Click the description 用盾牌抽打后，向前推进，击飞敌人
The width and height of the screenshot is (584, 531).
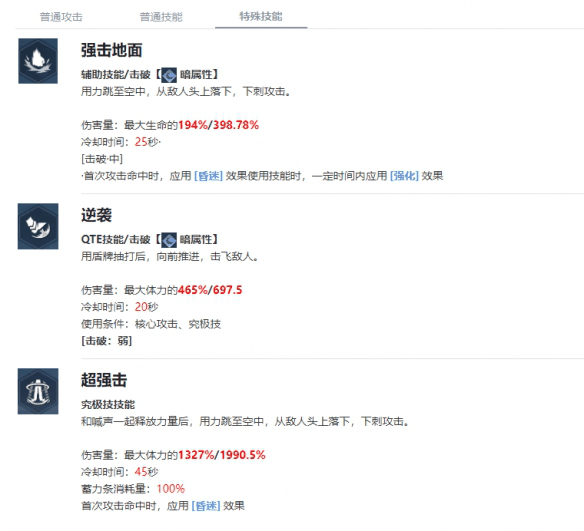pos(169,257)
